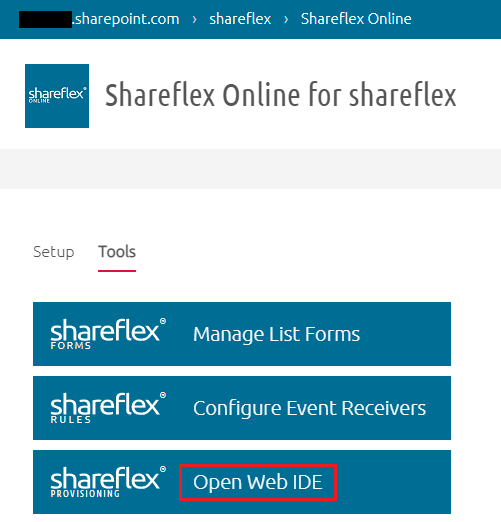Switch to the Setup tab
Viewport: 501px width, 522px height.
(54, 252)
